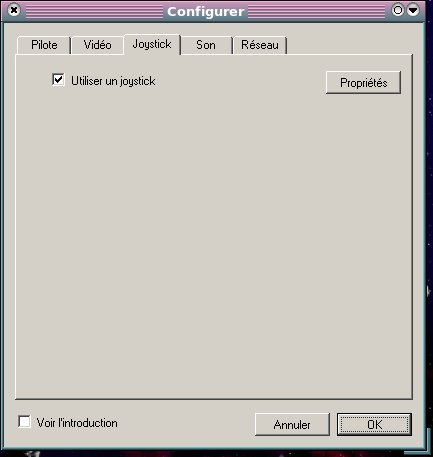The image size is (433, 457).
Task: Click the circle window icon in title bar
Action: click(398, 10)
